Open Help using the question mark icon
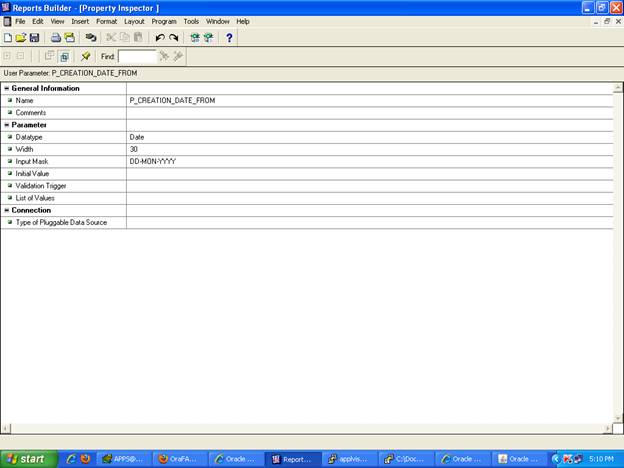The height and width of the screenshot is (468, 624). [229, 38]
